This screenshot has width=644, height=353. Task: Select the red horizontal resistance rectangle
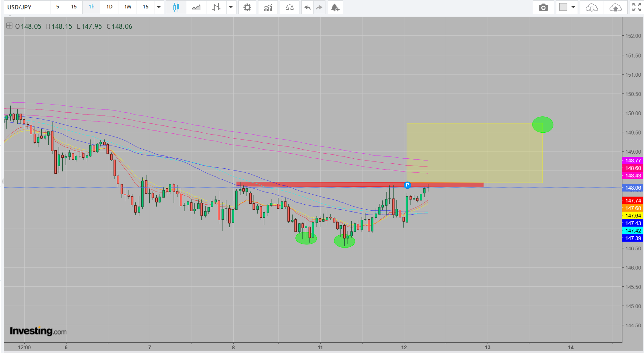click(360, 185)
